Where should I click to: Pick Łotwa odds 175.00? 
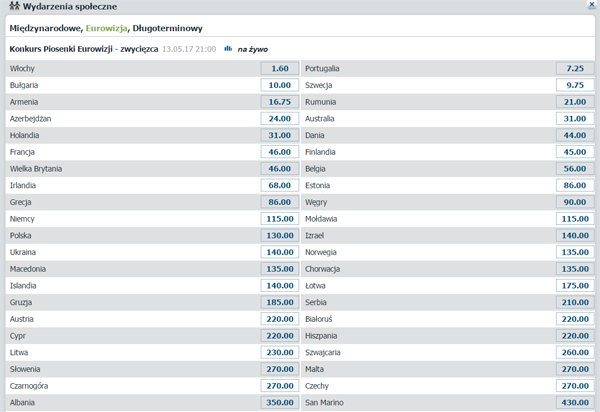click(575, 286)
